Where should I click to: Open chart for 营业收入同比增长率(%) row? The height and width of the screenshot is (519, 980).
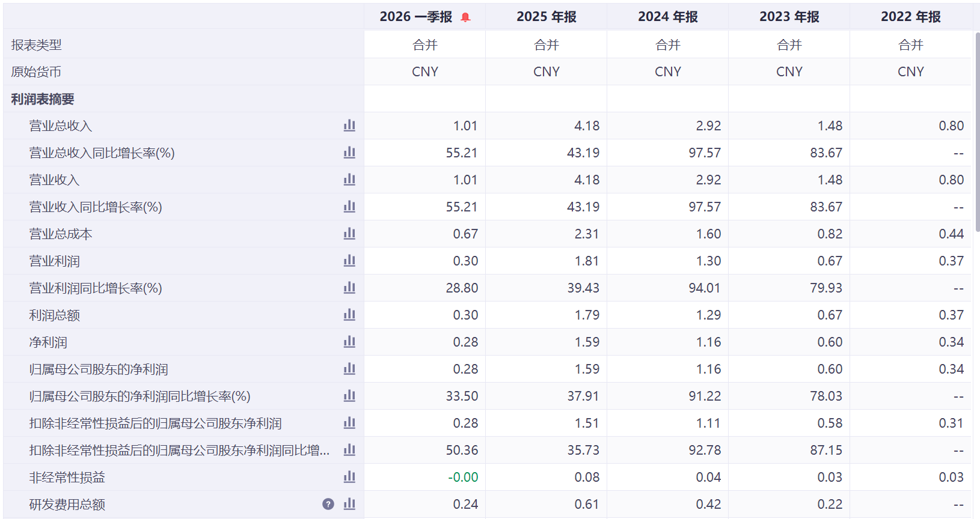(349, 207)
